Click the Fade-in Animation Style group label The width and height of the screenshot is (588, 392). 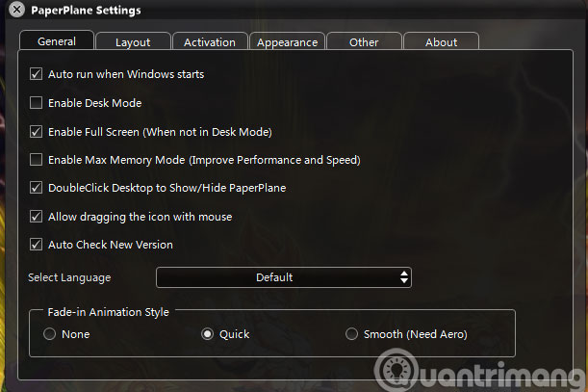pyautogui.click(x=109, y=312)
